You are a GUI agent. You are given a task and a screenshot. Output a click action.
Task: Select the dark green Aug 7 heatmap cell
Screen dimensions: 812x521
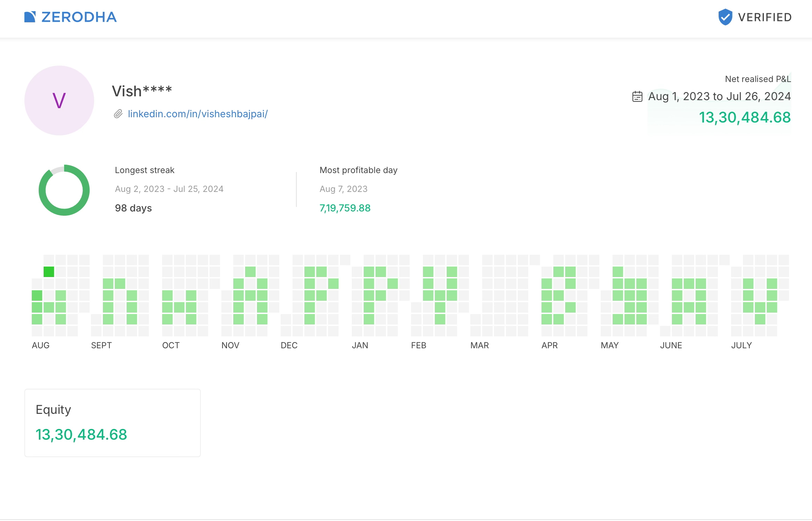pyautogui.click(x=49, y=272)
